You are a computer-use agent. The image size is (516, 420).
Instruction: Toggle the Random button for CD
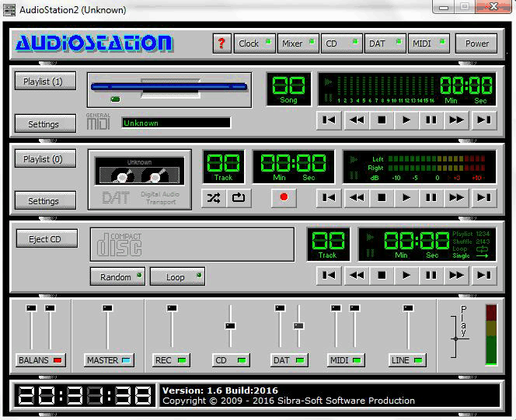tap(117, 276)
